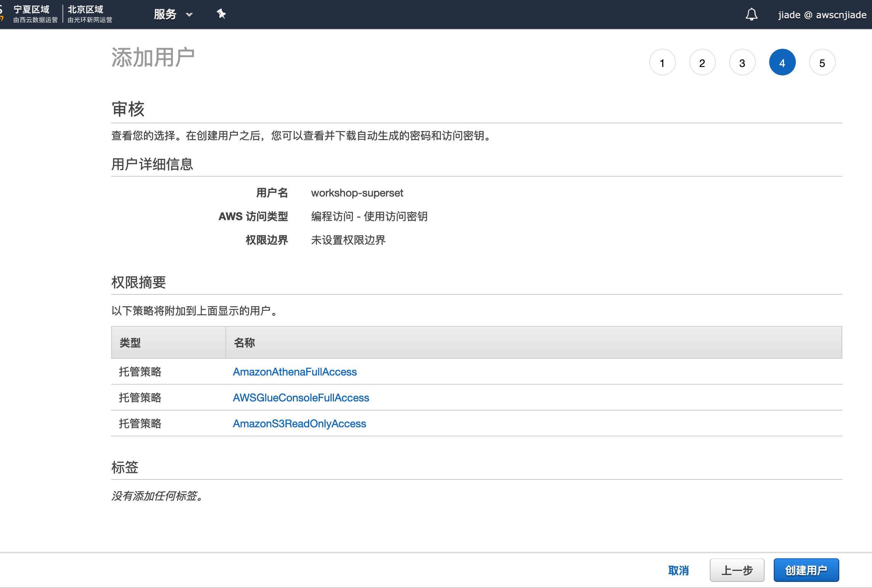Screen dimensions: 872x588
Task: Jump to wizard step 5 circle
Action: coord(822,62)
